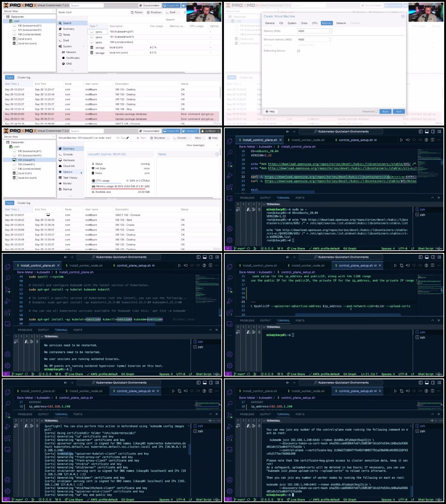Select install_worker_node.sh tab in VS Code frame with sudo su terminal
446x504 pixels.
click(x=308, y=140)
